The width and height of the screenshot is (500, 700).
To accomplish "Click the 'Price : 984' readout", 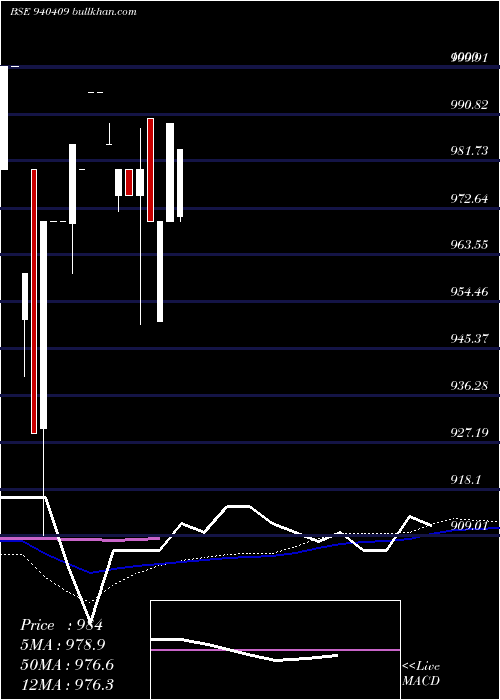I will [62, 625].
